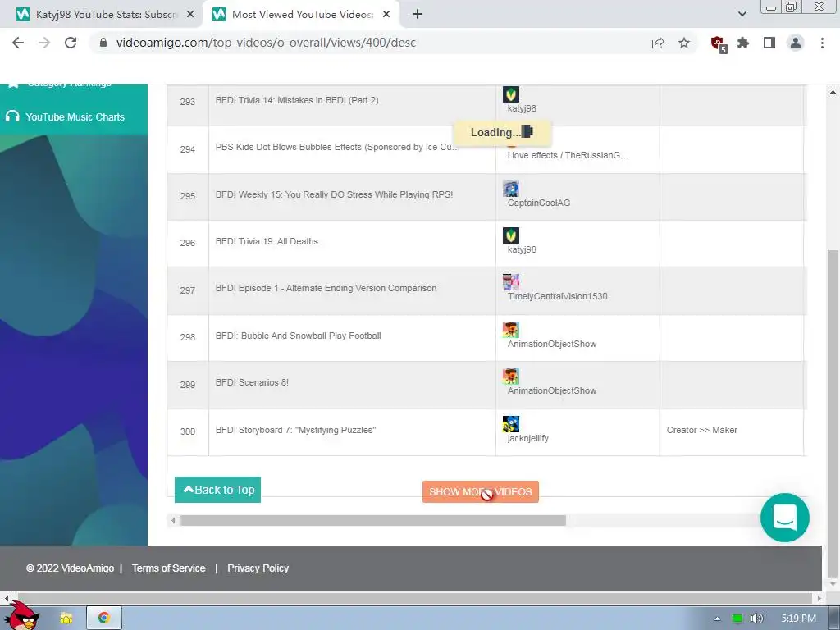This screenshot has width=840, height=630.
Task: Click the green network tray icon
Action: tap(737, 619)
